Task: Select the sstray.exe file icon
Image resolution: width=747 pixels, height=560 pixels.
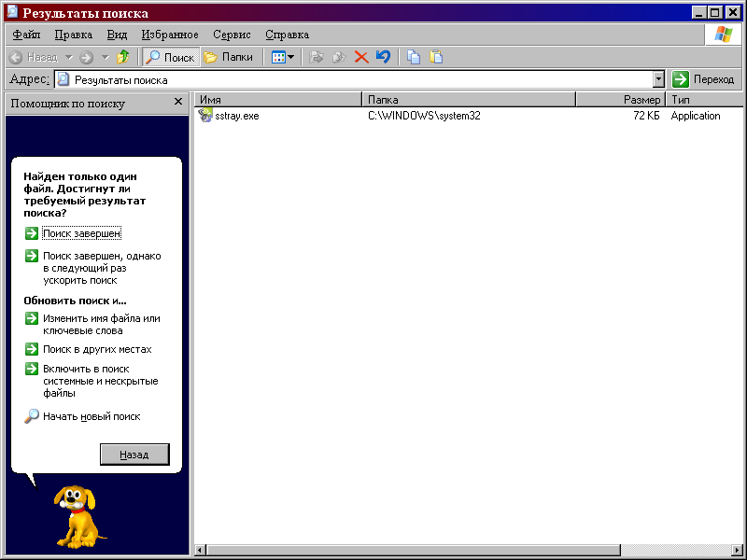Action: pos(205,116)
